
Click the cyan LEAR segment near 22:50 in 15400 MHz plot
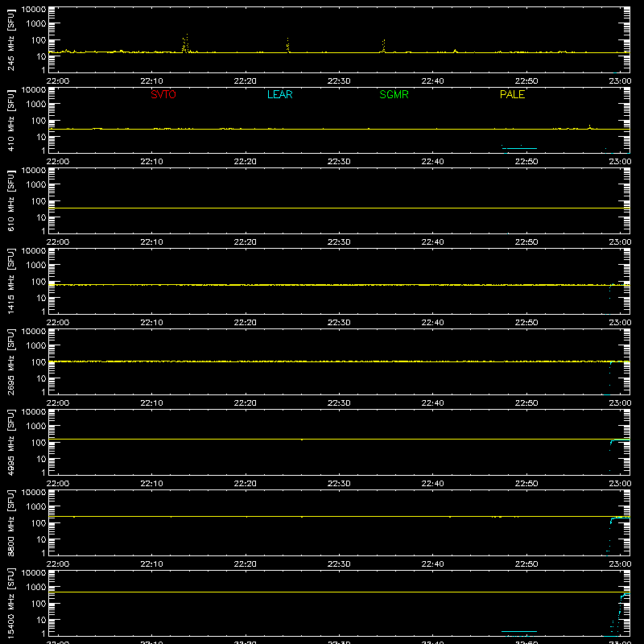pyautogui.click(x=519, y=631)
